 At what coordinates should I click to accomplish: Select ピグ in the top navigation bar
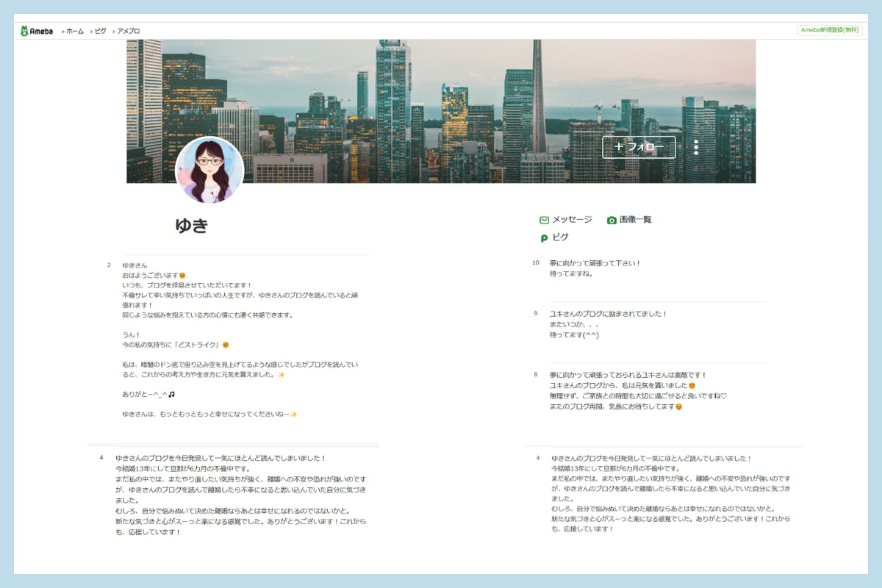point(101,31)
